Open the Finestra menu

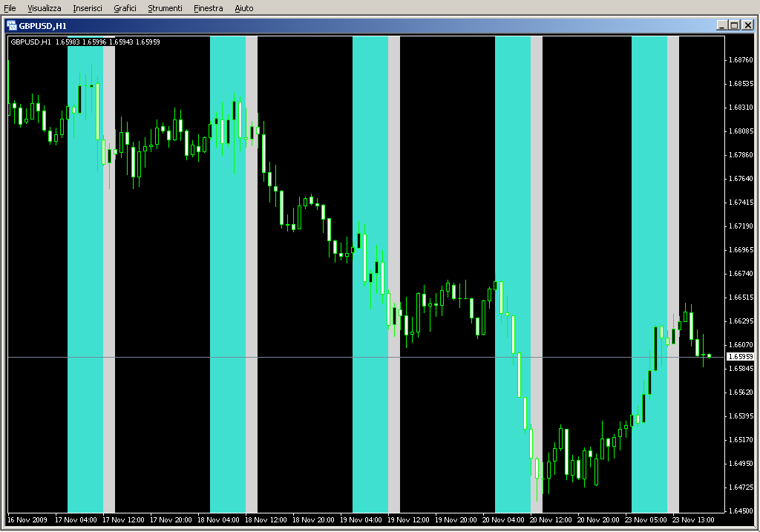(x=208, y=8)
